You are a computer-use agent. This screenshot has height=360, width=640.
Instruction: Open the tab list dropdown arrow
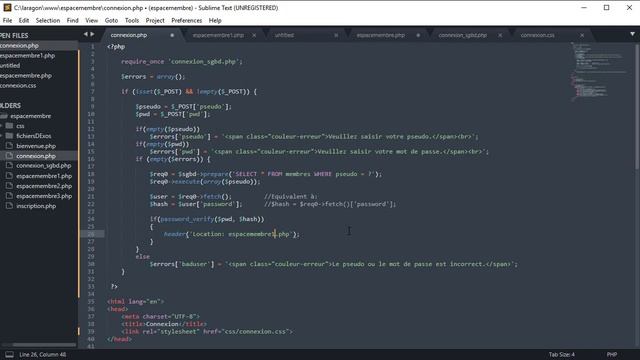click(x=632, y=34)
